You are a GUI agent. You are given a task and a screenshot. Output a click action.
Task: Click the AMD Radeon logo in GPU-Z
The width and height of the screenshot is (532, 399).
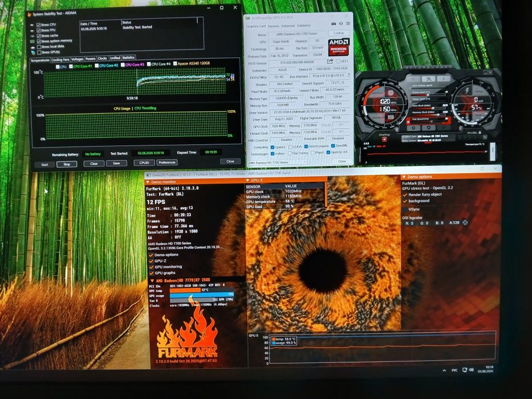(x=339, y=47)
